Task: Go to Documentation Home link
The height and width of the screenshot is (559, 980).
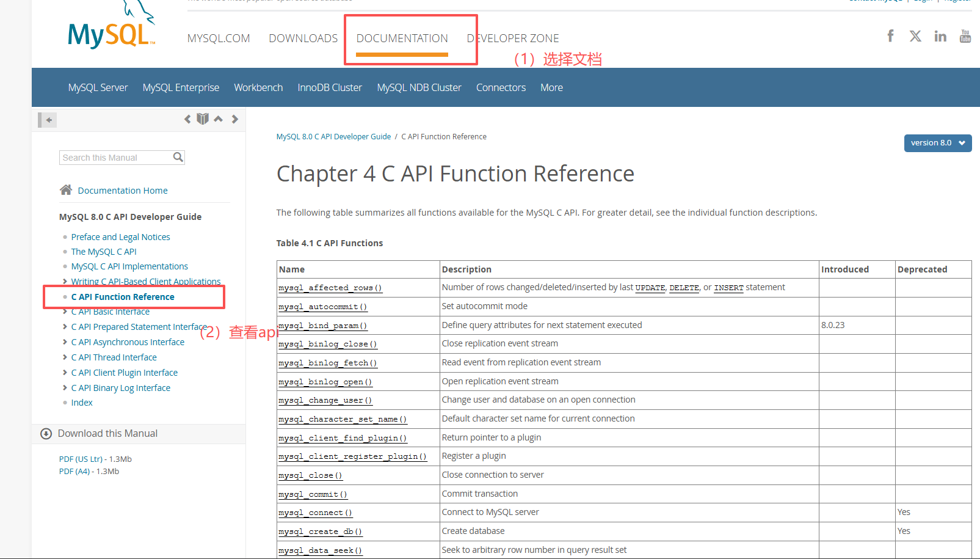Action: 123,191
